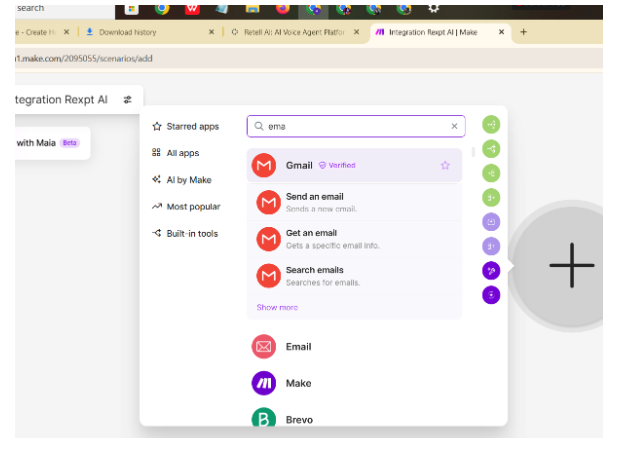Open scenario settings icon beside Integration Rexpt AI
The height and width of the screenshot is (463, 621).
point(127,99)
